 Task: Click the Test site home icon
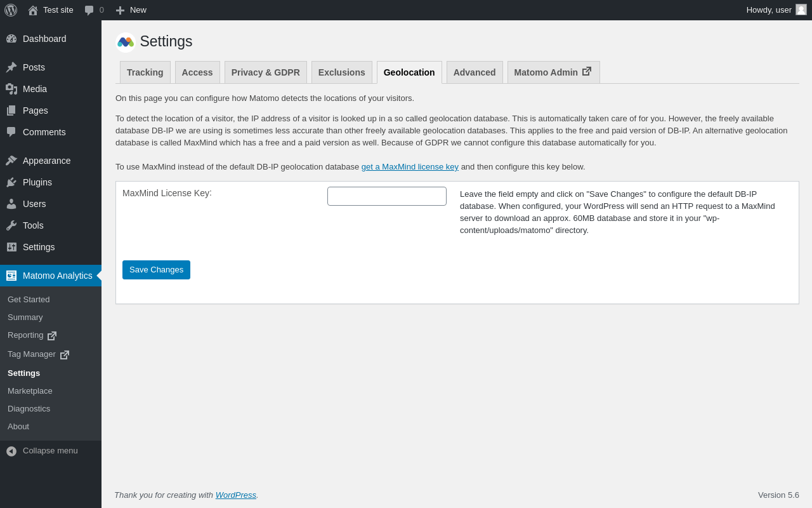(x=33, y=10)
